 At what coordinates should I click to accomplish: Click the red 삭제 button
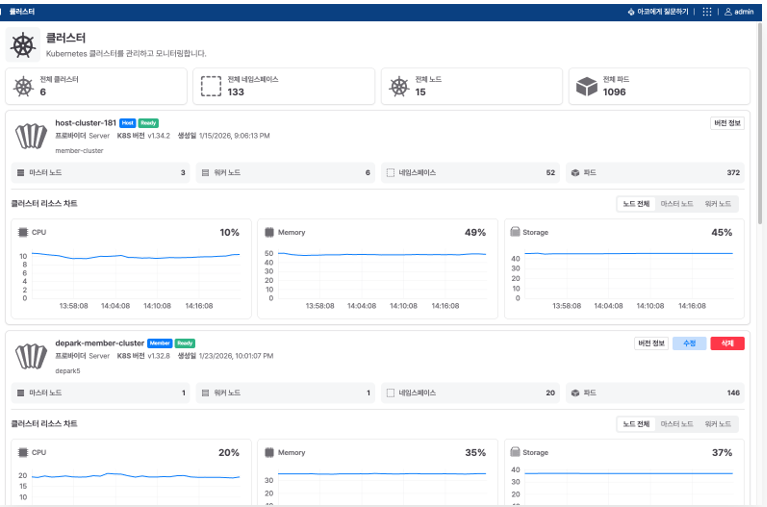tap(727, 344)
